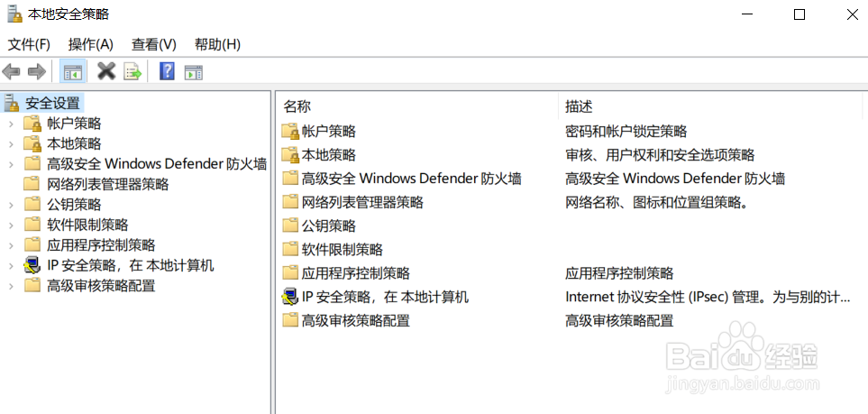Screen dimensions: 868x414
Task: Expand the 应用程序控制策略 tree node
Action: tap(11, 245)
